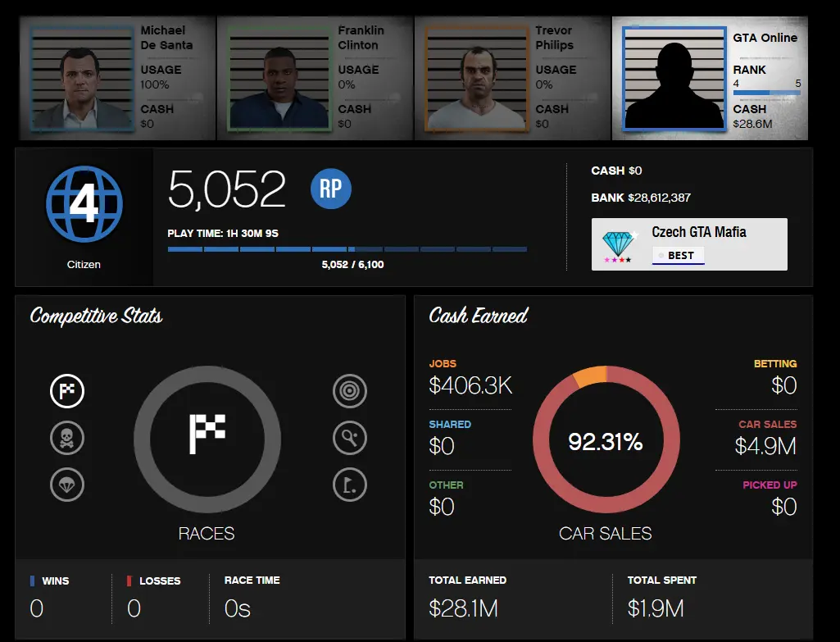Viewport: 840px width, 642px height.
Task: Select the Shooting range target stat icon
Action: pyautogui.click(x=350, y=391)
